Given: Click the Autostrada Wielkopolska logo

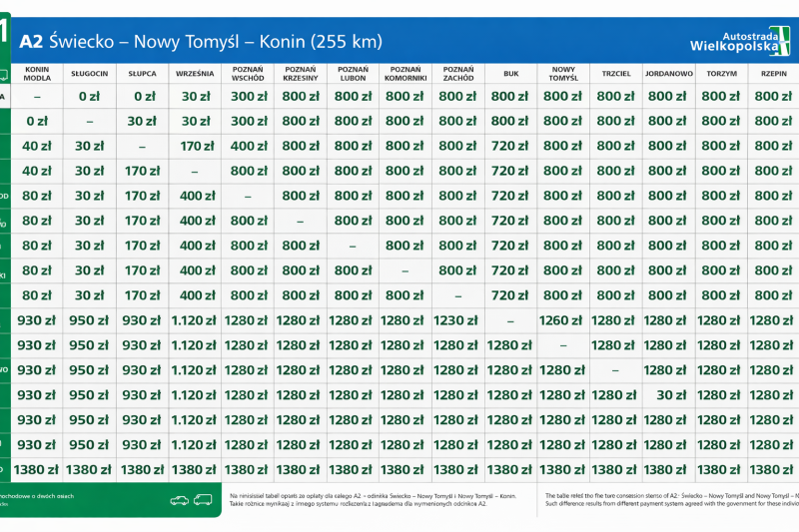Looking at the screenshot, I should pyautogui.click(x=740, y=41).
